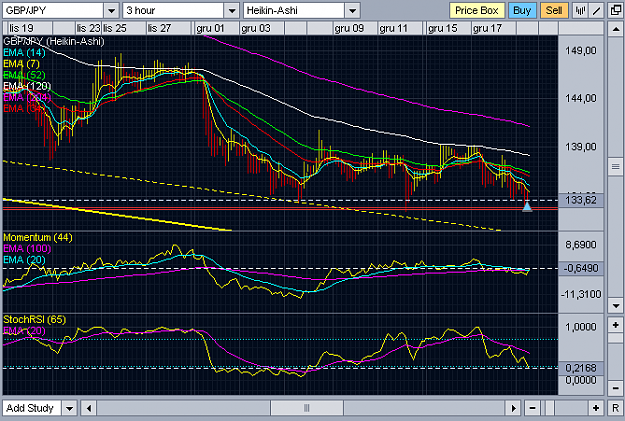
Task: Click the GBP/JPY (Heikin-Ashi) chart label
Action: [54, 41]
